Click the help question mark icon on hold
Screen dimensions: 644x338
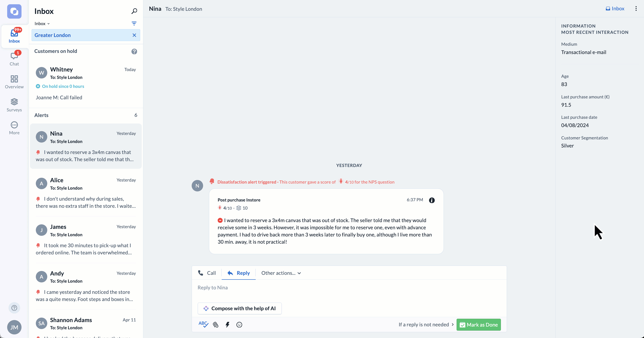pyautogui.click(x=134, y=51)
